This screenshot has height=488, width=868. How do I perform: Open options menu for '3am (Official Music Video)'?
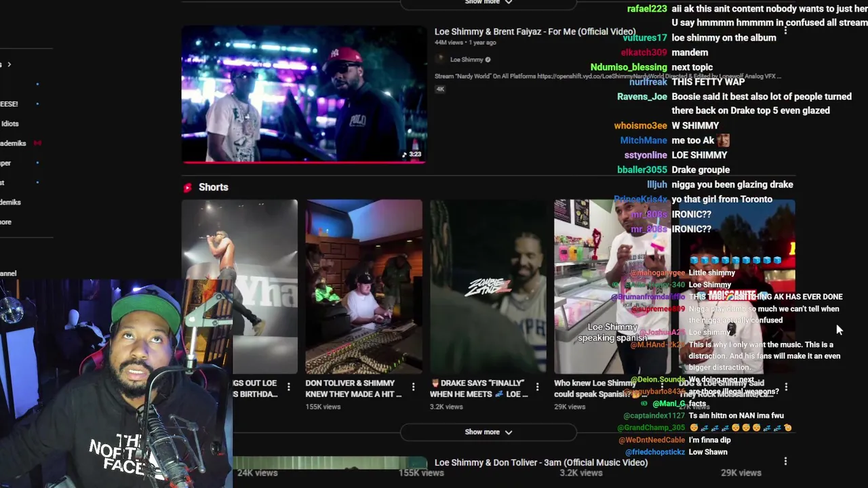click(x=785, y=462)
